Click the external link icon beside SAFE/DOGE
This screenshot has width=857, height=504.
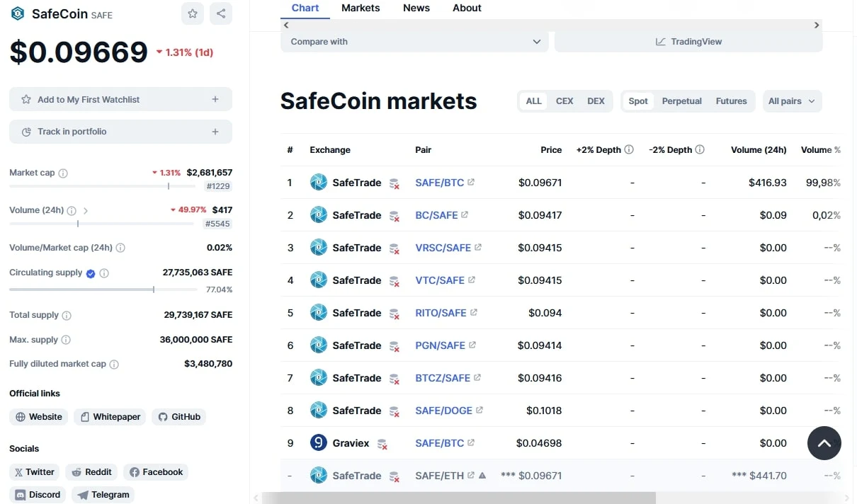[x=479, y=410]
